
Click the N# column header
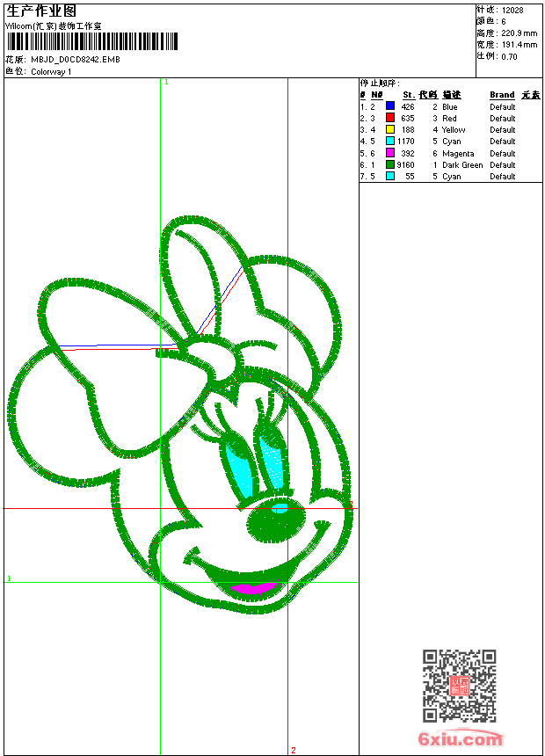point(377,95)
